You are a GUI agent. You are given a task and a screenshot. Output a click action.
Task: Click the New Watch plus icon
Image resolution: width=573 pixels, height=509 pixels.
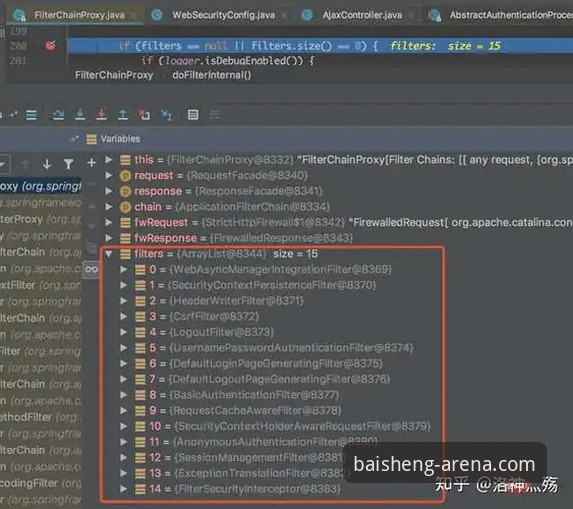92,163
